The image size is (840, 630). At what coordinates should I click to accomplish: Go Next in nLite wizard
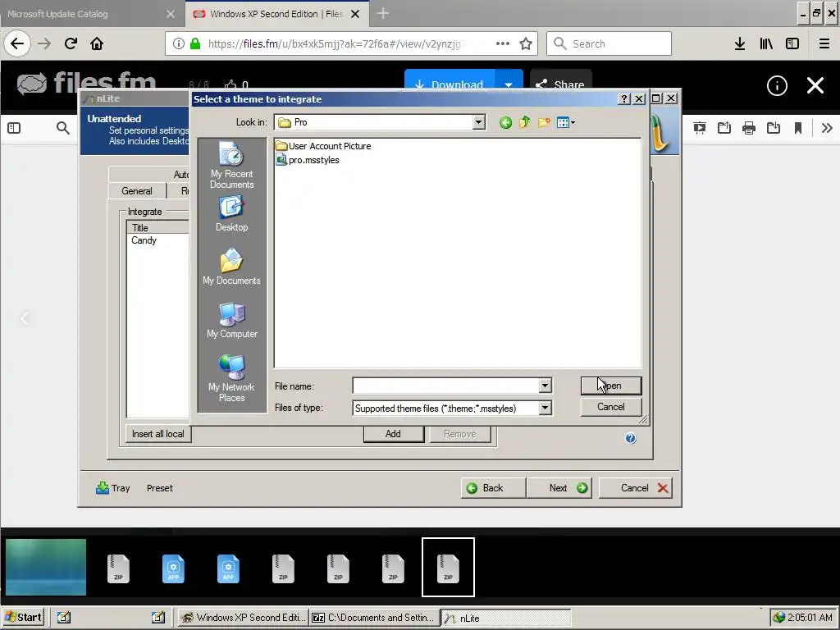coord(559,488)
